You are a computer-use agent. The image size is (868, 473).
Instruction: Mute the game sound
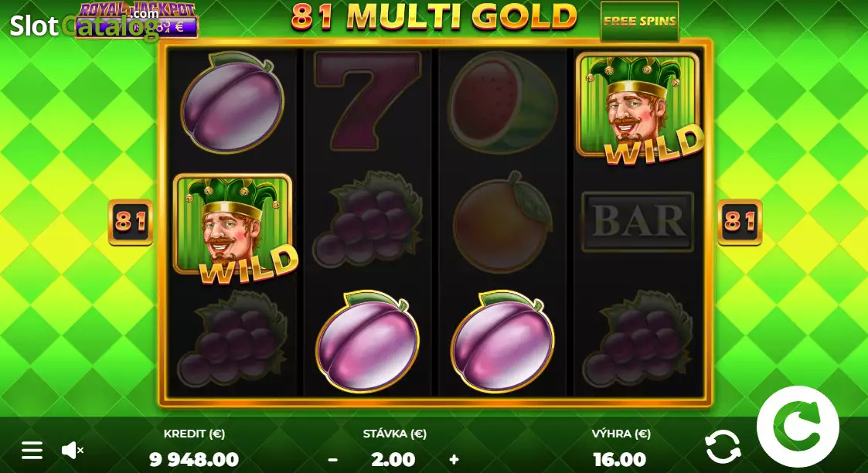pyautogui.click(x=72, y=451)
